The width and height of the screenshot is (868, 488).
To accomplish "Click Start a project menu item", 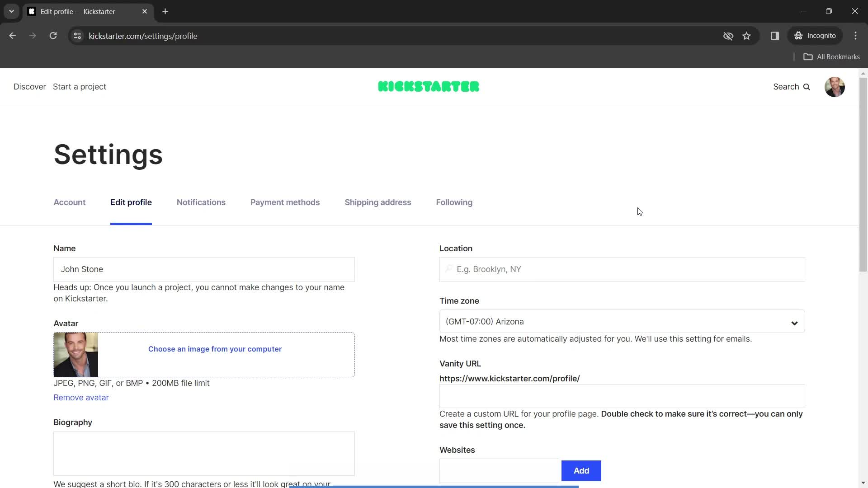I will pos(79,86).
